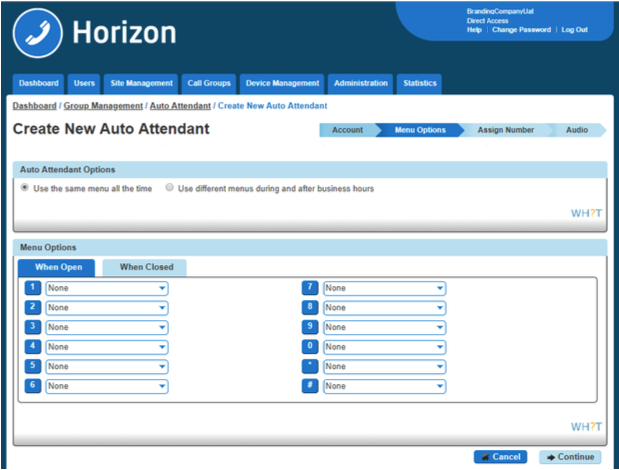619x470 pixels.
Task: Click the Horizon phone logo icon
Action: (38, 33)
